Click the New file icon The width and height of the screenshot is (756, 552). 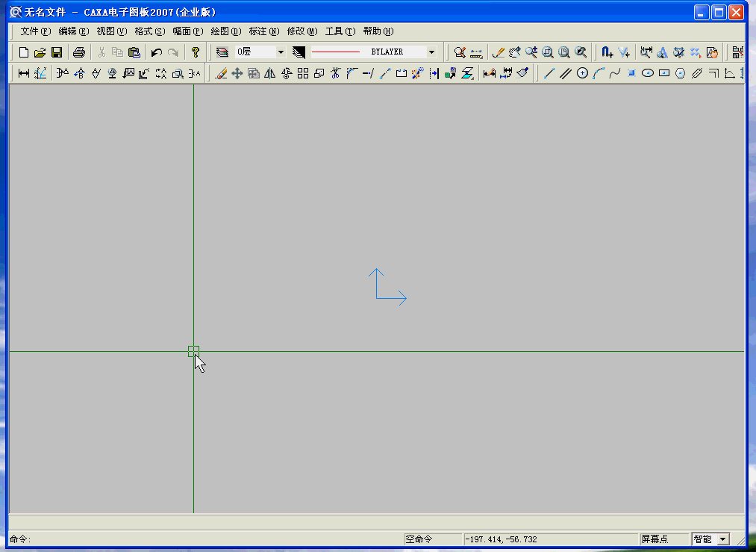pos(24,52)
